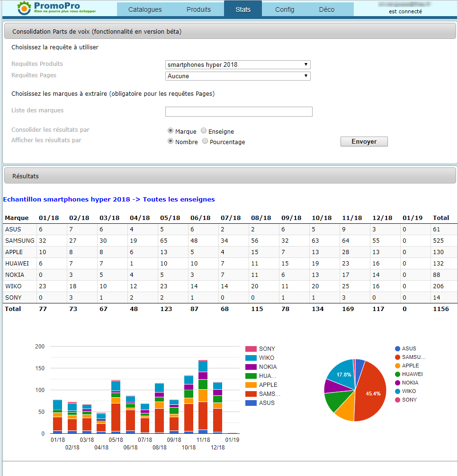
Task: Click the SONY swatch in bar chart legend
Action: click(251, 349)
